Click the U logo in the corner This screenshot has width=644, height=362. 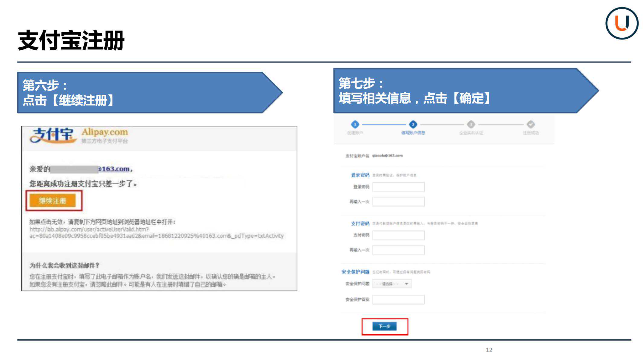tap(622, 23)
